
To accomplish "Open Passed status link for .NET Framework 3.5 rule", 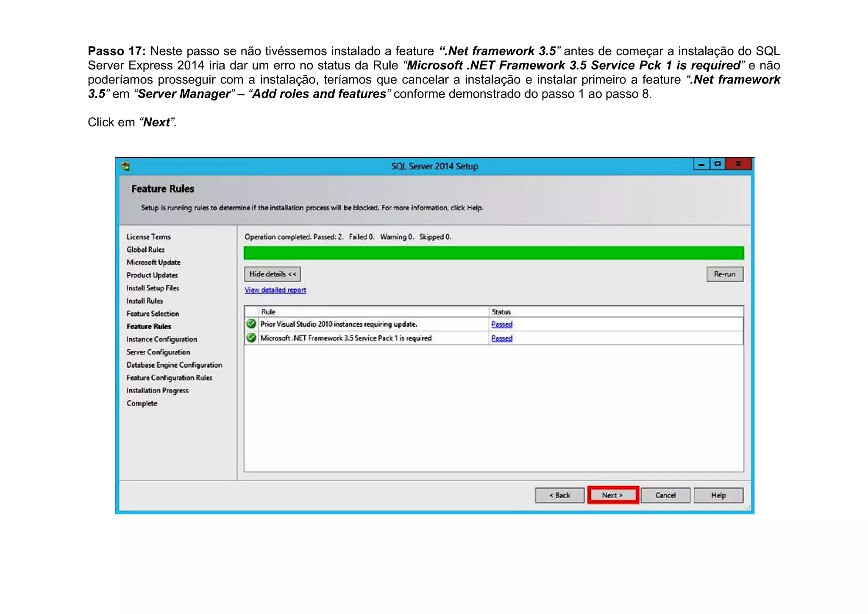I will [x=502, y=338].
